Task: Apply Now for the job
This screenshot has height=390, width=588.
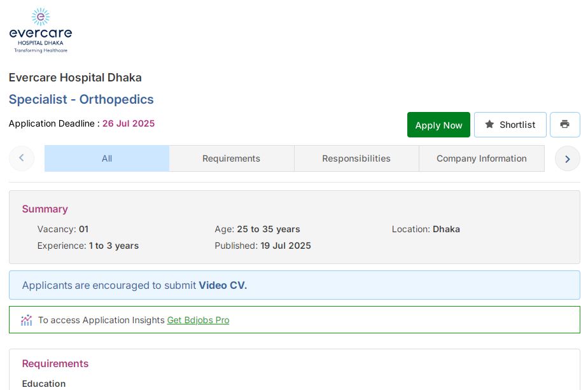Action: point(438,125)
